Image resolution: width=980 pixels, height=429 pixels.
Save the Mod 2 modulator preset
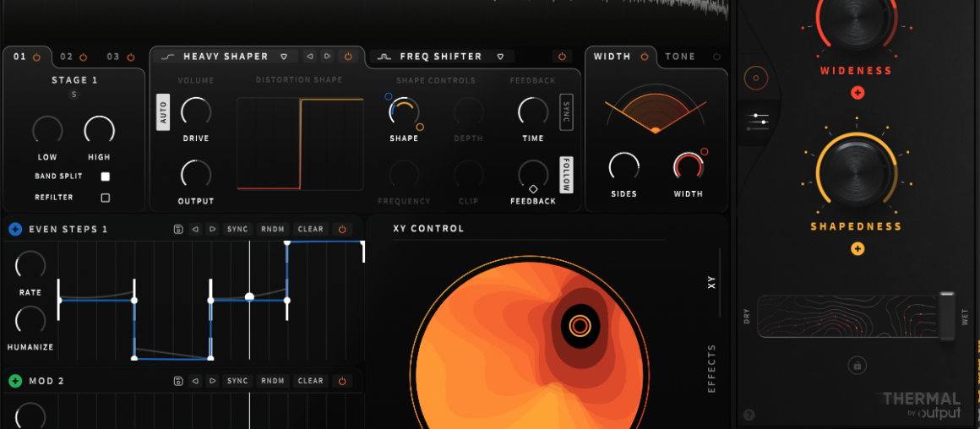178,381
